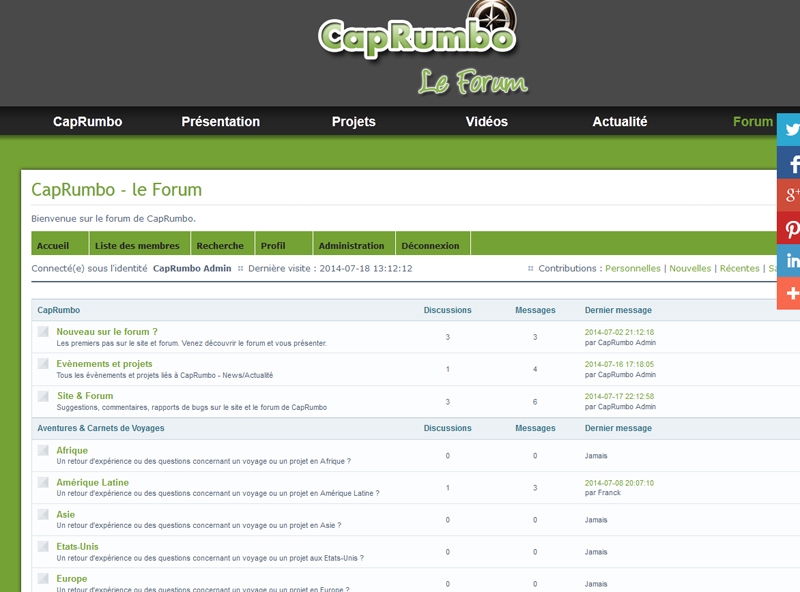The height and width of the screenshot is (592, 800).
Task: Open last message dated 2014-07-16 17:18:05
Action: pos(619,364)
